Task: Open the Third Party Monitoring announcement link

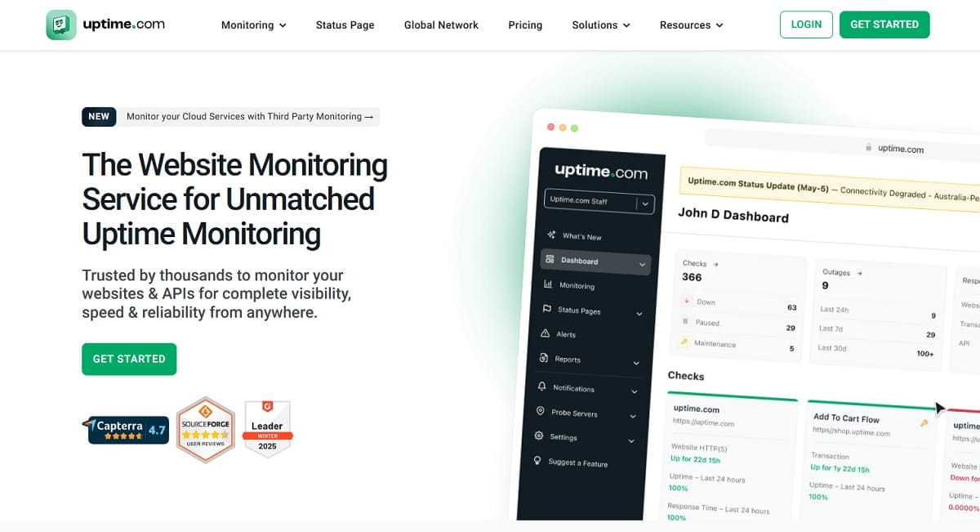Action: tap(250, 117)
